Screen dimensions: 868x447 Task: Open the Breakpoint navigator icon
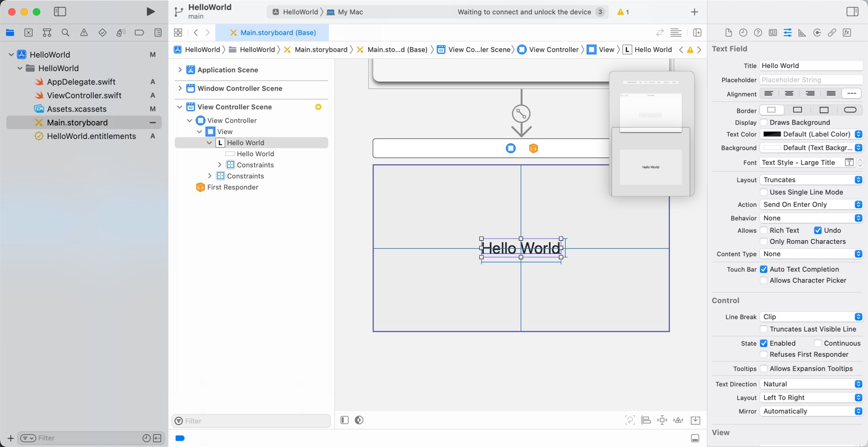click(139, 33)
